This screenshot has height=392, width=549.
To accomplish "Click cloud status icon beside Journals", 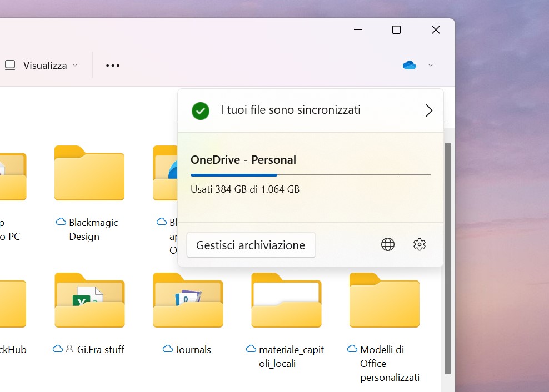I will [168, 349].
